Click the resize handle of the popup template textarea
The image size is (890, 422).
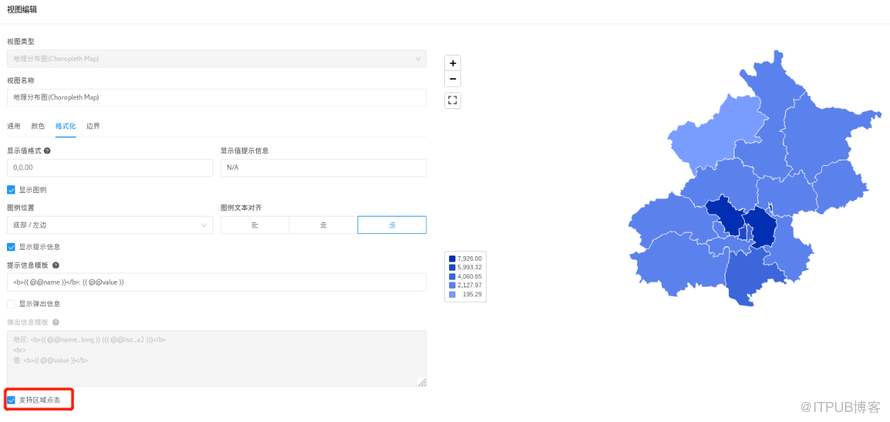click(422, 383)
